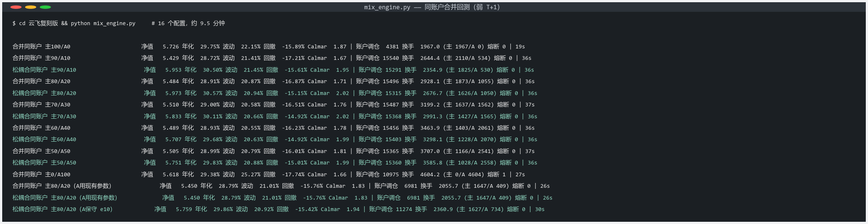Click row label '松耦合同账户 主60/A40'
The height and width of the screenshot is (224, 868).
click(x=44, y=139)
